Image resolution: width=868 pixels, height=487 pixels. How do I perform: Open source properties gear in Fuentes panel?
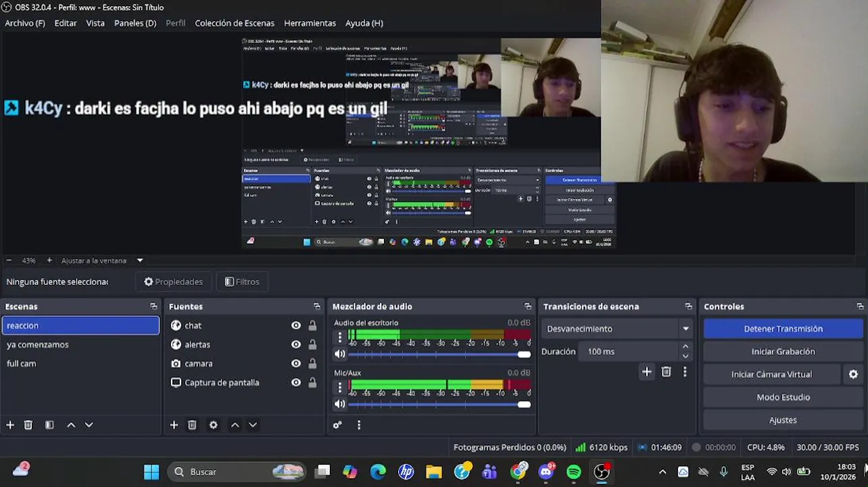(x=214, y=425)
